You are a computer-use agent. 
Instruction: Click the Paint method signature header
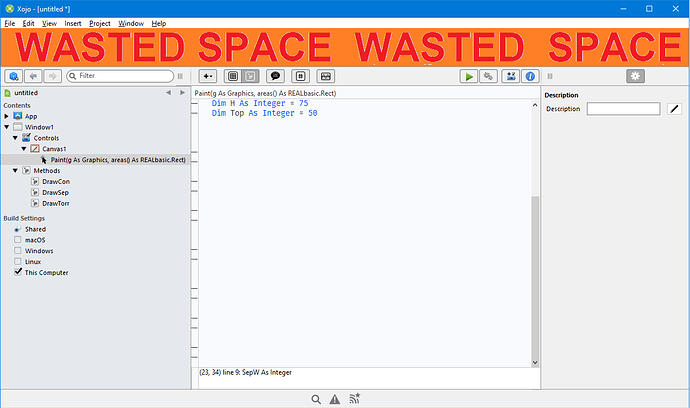click(265, 93)
